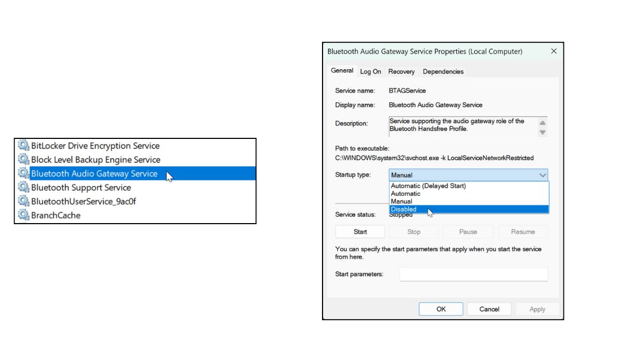
Task: Click the gear icon beside BluetoothUserService_9ac0f
Action: tap(23, 202)
